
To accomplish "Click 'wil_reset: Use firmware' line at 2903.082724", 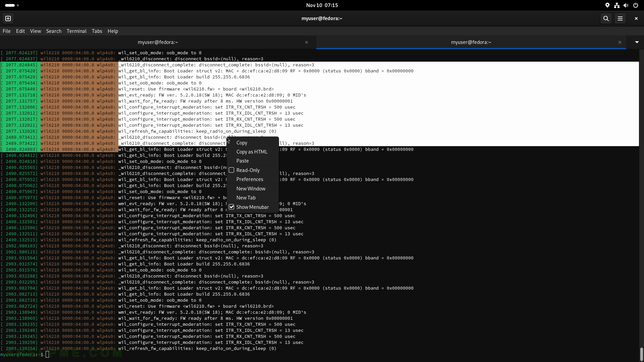I will (137, 306).
